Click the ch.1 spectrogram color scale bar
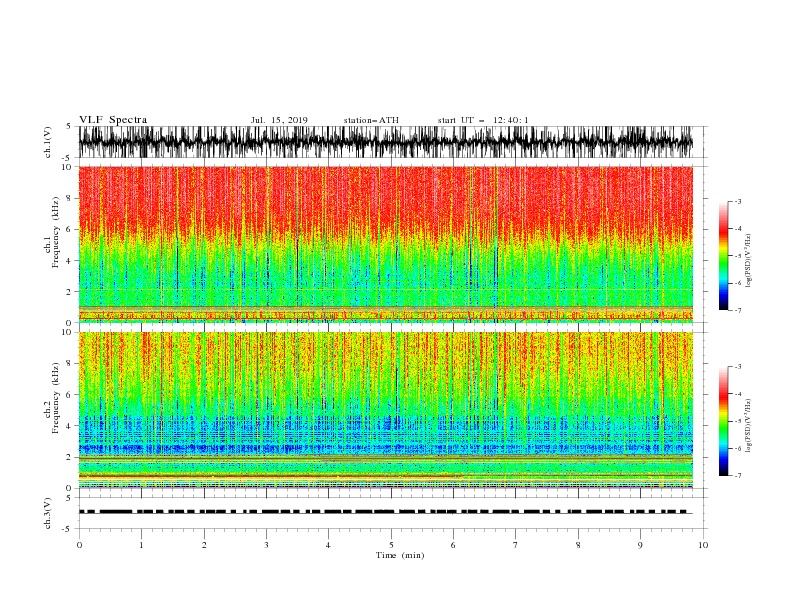The image size is (792, 612). (723, 256)
